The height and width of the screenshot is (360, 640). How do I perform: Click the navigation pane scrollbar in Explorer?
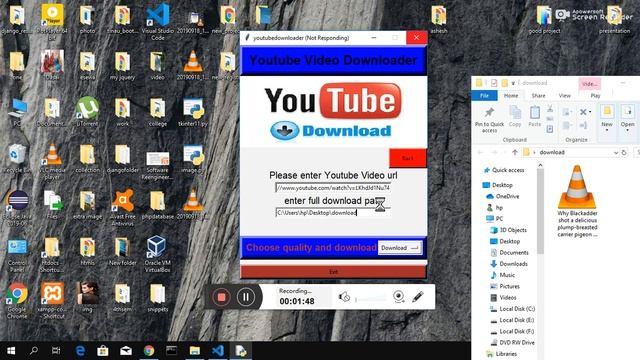540,211
